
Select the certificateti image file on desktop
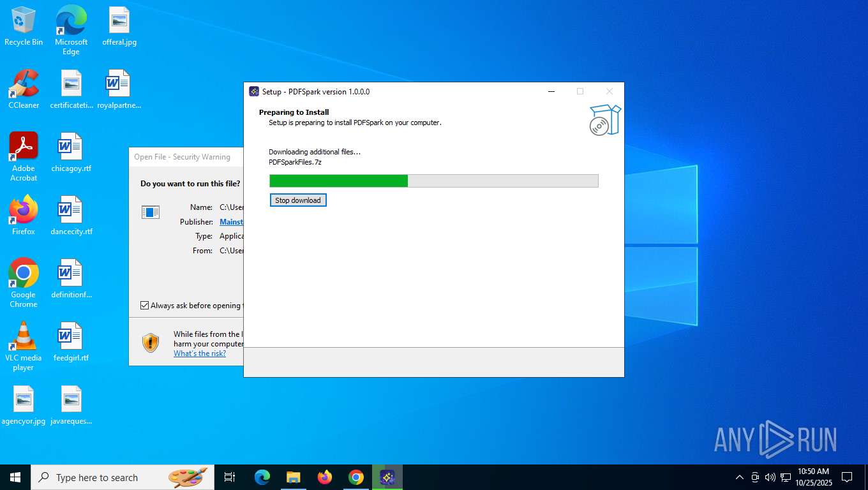click(71, 89)
